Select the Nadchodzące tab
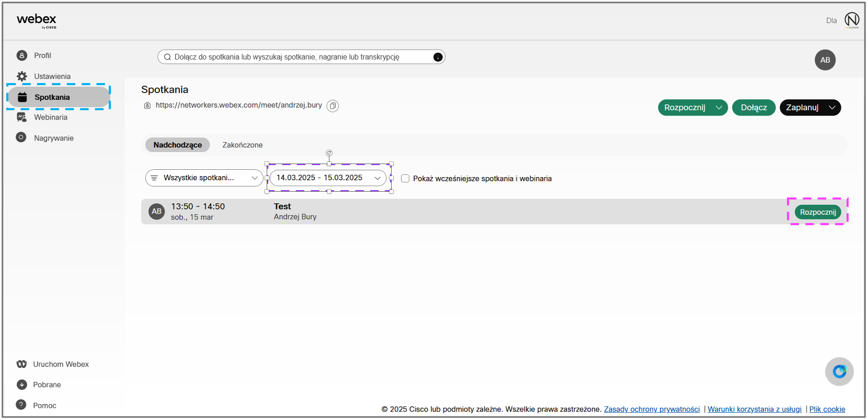 (177, 145)
